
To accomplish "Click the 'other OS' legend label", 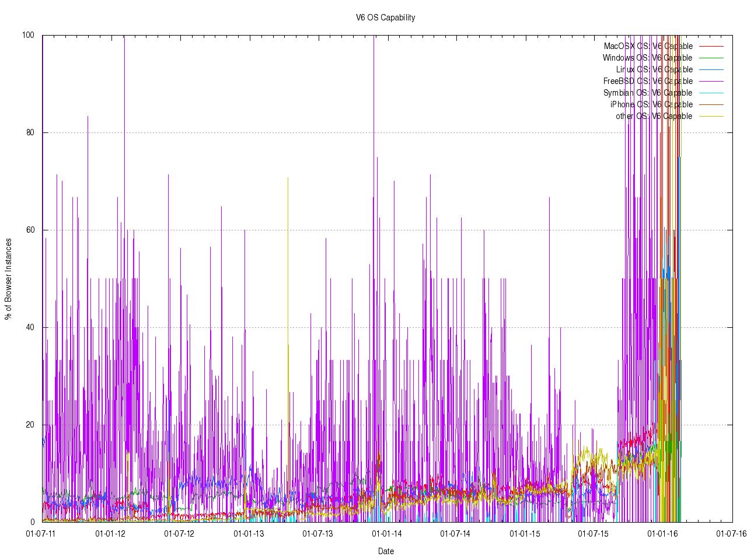I will coord(654,116).
